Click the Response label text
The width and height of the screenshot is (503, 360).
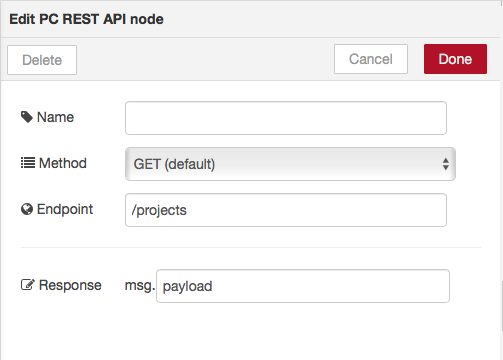pos(70,285)
